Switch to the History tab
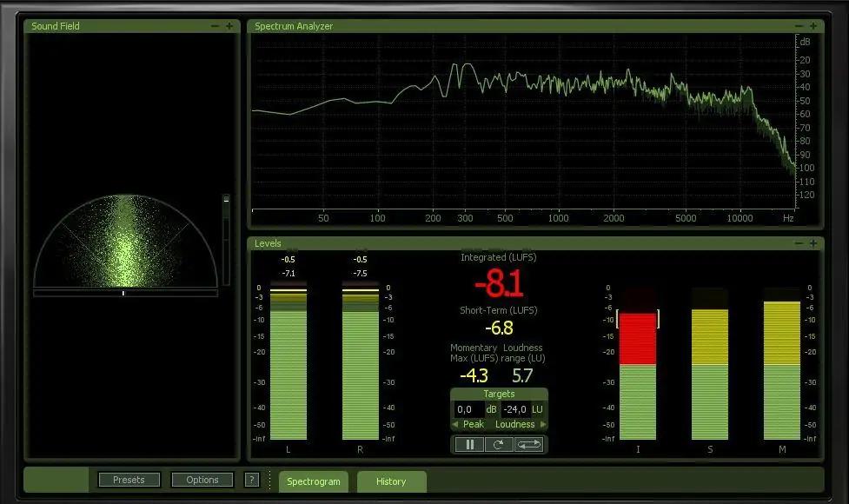The width and height of the screenshot is (849, 504). (x=391, y=481)
